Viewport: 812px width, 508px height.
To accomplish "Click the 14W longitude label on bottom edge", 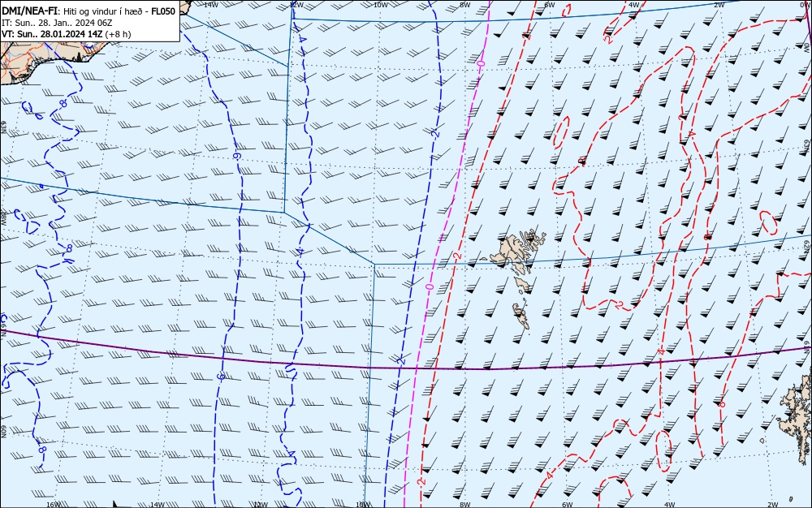I will pos(157,505).
